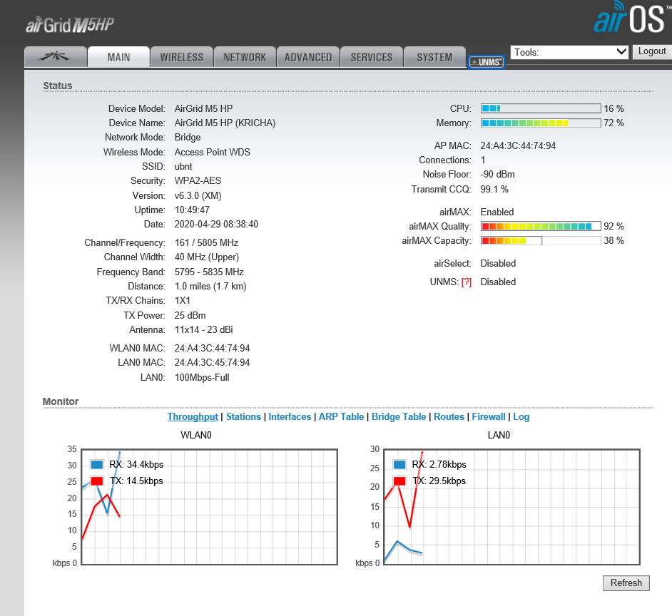Click the WLAN0 throughput graph

(x=210, y=507)
